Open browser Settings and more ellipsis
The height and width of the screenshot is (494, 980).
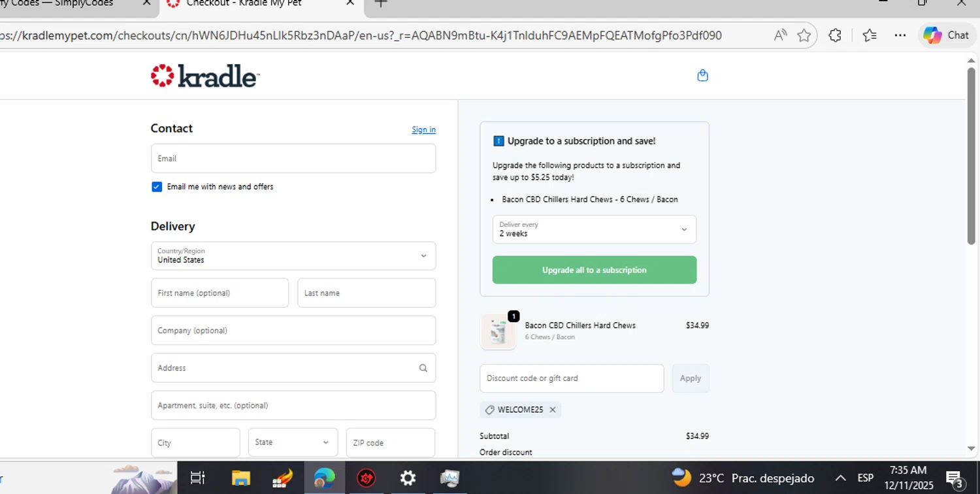pos(900,35)
